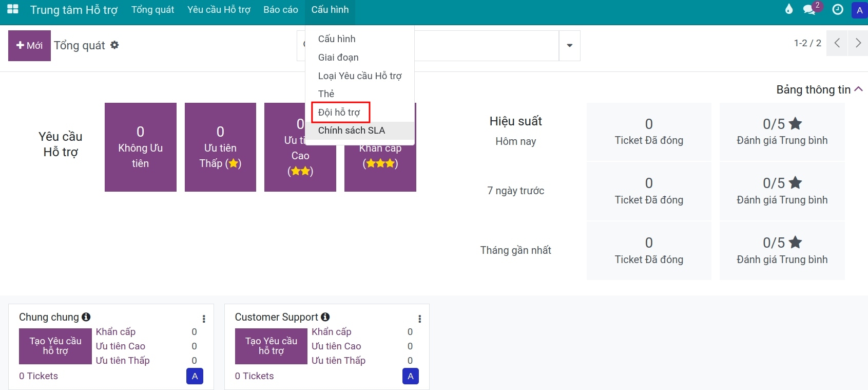This screenshot has width=868, height=390.
Task: Open the clock activities icon
Action: [838, 9]
